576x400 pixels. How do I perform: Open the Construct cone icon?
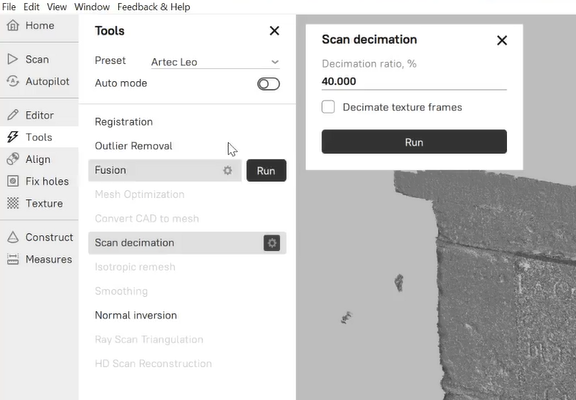pos(13,237)
